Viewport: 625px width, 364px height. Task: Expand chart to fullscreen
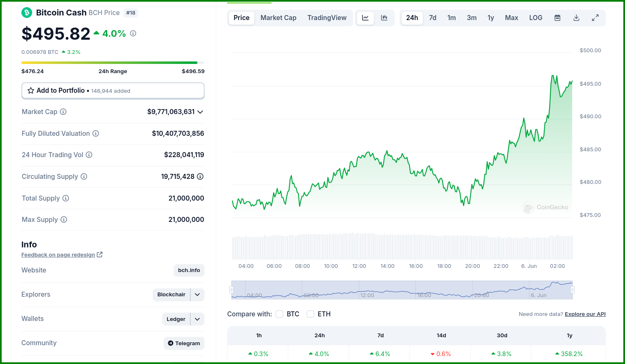point(595,18)
